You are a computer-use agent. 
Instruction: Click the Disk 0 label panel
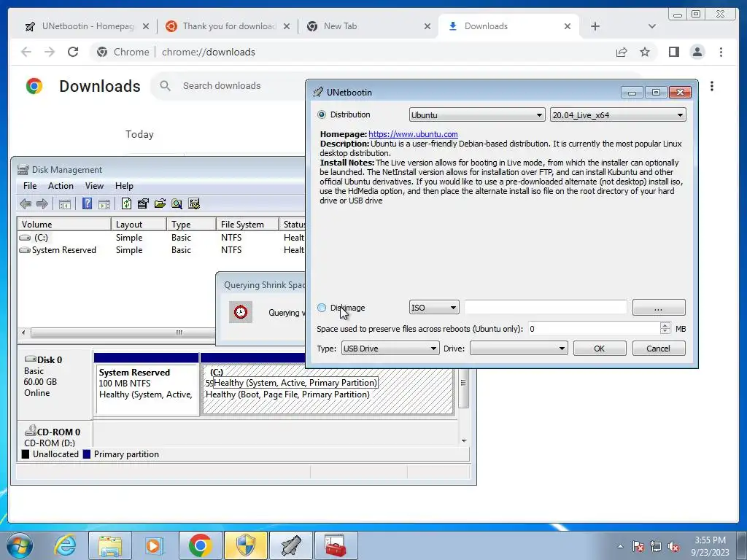(x=55, y=384)
